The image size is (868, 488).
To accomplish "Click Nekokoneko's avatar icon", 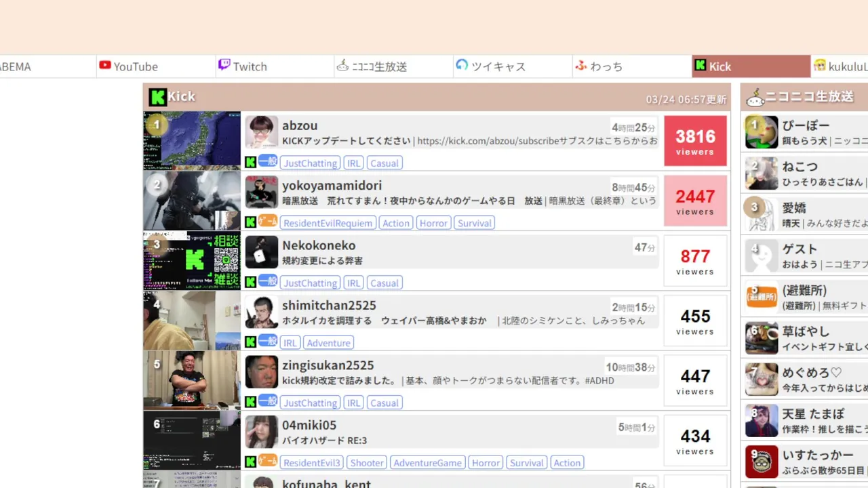I will click(x=262, y=252).
